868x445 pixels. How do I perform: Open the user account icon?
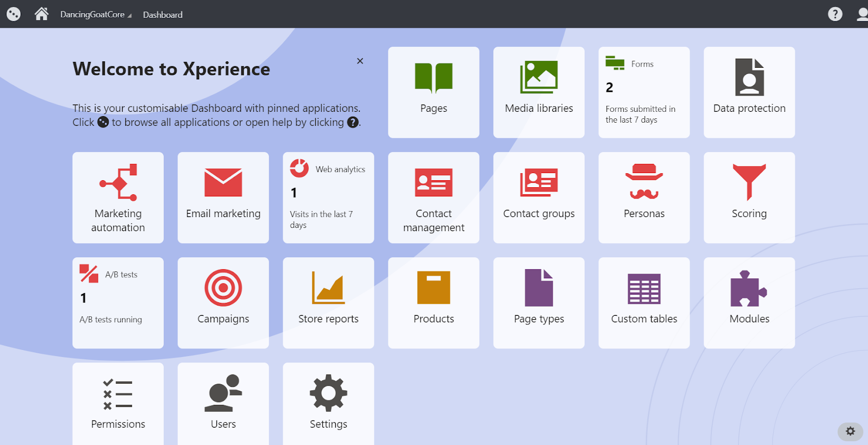point(862,14)
